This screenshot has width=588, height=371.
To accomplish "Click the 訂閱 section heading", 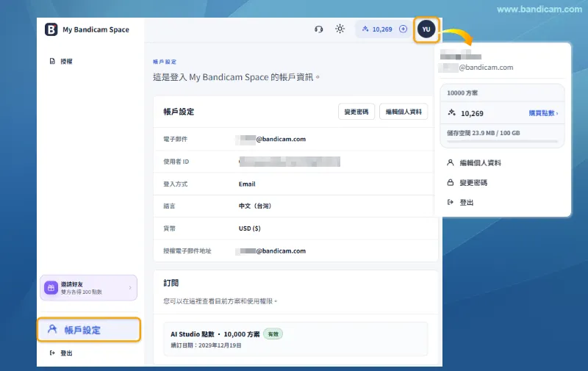I will (171, 283).
